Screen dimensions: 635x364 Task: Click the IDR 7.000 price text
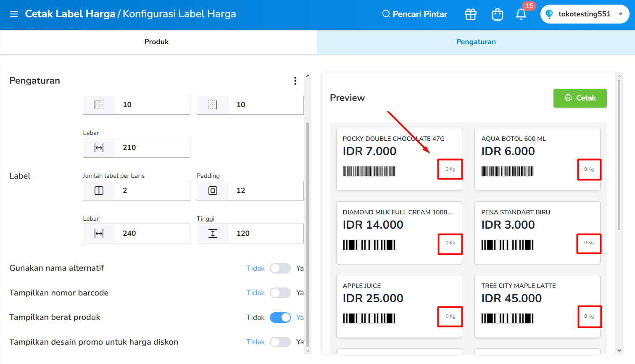[x=369, y=151]
